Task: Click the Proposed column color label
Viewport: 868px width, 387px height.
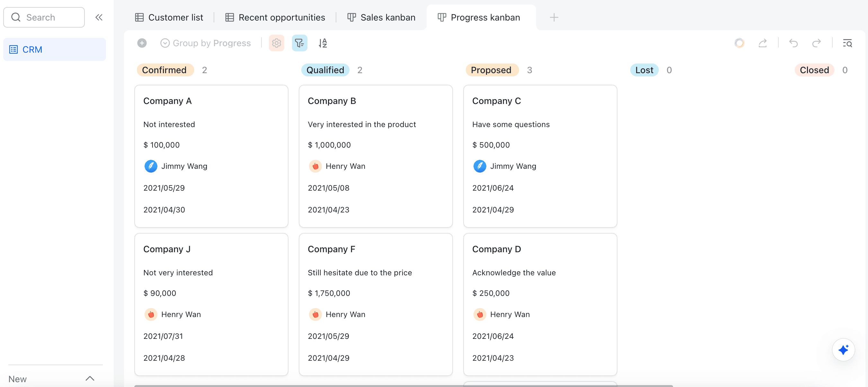Action: point(491,70)
